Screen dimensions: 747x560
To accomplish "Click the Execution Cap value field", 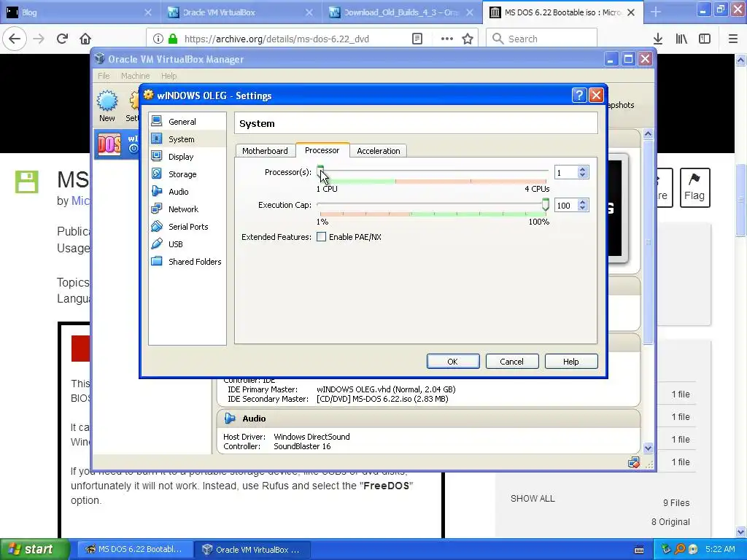I will pos(566,205).
